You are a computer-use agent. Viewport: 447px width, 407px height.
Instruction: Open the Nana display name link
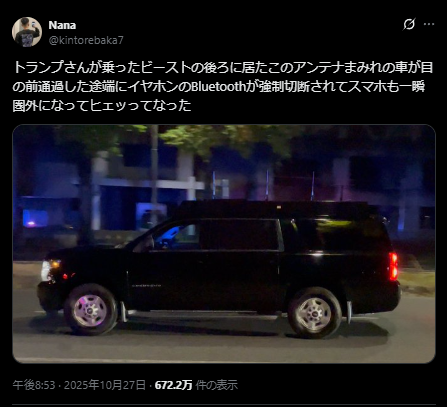(62, 25)
